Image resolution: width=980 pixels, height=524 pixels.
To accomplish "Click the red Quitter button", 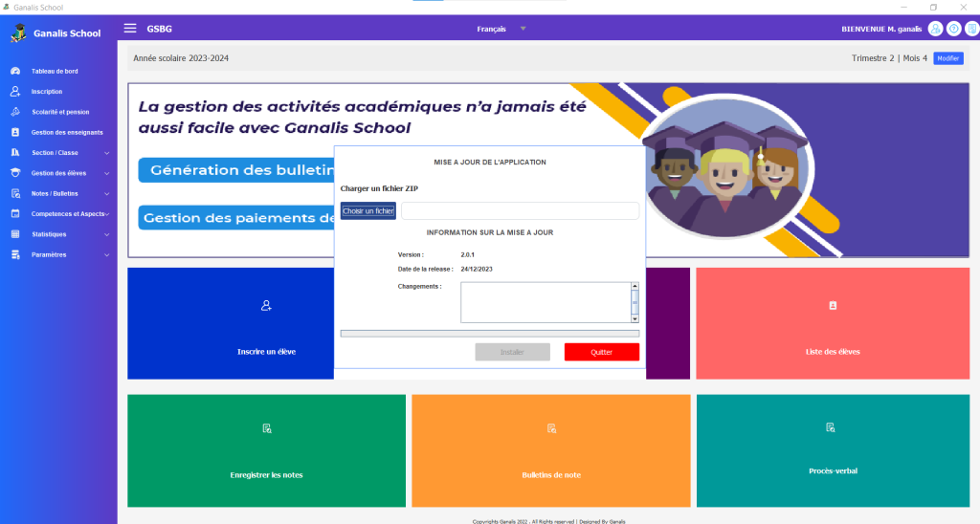I will pos(602,352).
